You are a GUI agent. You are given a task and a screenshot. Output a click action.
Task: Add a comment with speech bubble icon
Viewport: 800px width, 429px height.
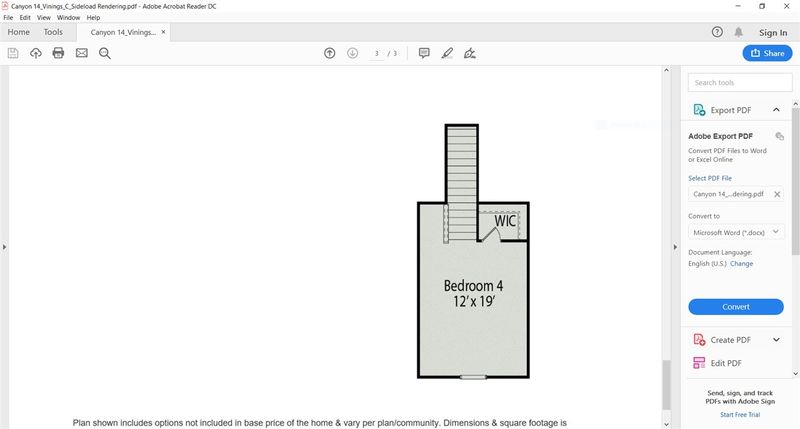click(424, 53)
